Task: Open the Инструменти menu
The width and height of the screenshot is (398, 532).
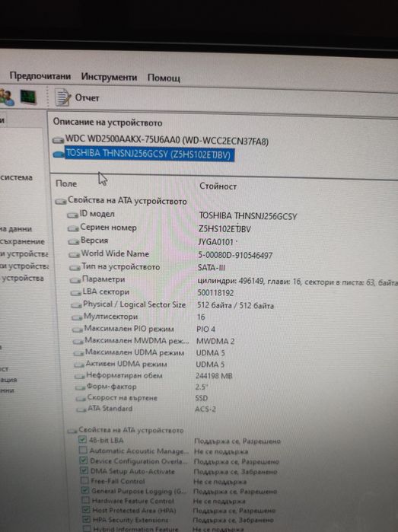Action: click(x=109, y=77)
